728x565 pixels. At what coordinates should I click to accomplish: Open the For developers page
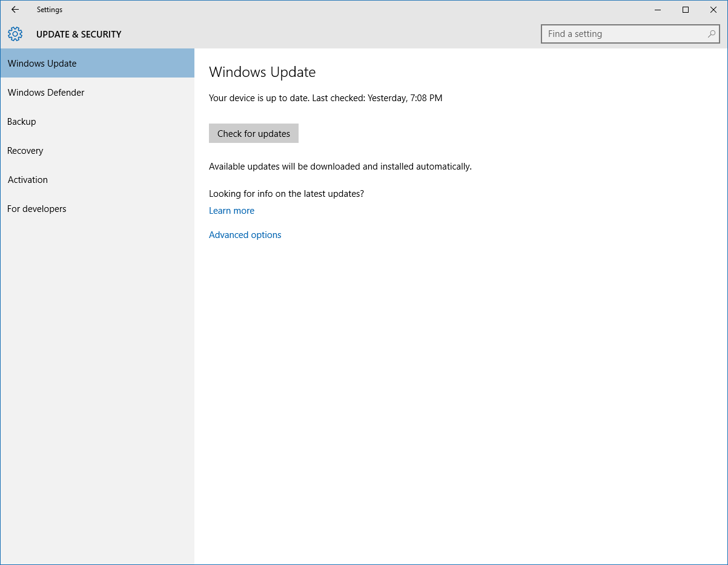(37, 209)
